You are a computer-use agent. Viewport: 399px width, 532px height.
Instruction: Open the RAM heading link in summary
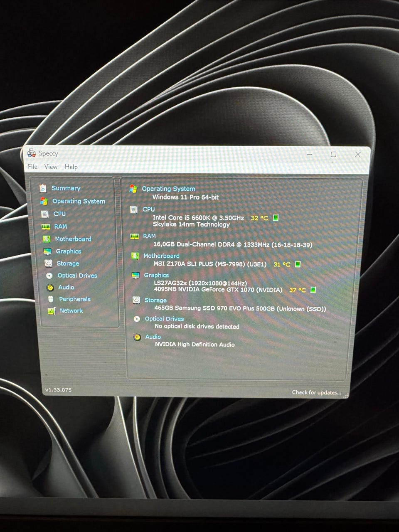(x=149, y=236)
